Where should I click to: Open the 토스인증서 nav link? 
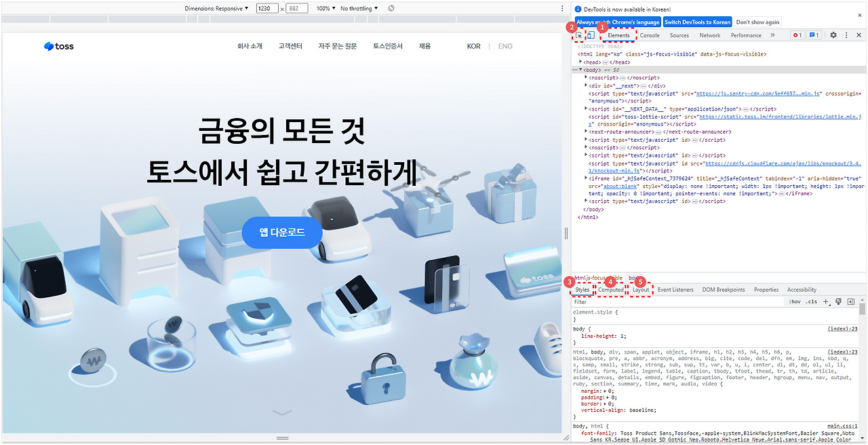[387, 46]
